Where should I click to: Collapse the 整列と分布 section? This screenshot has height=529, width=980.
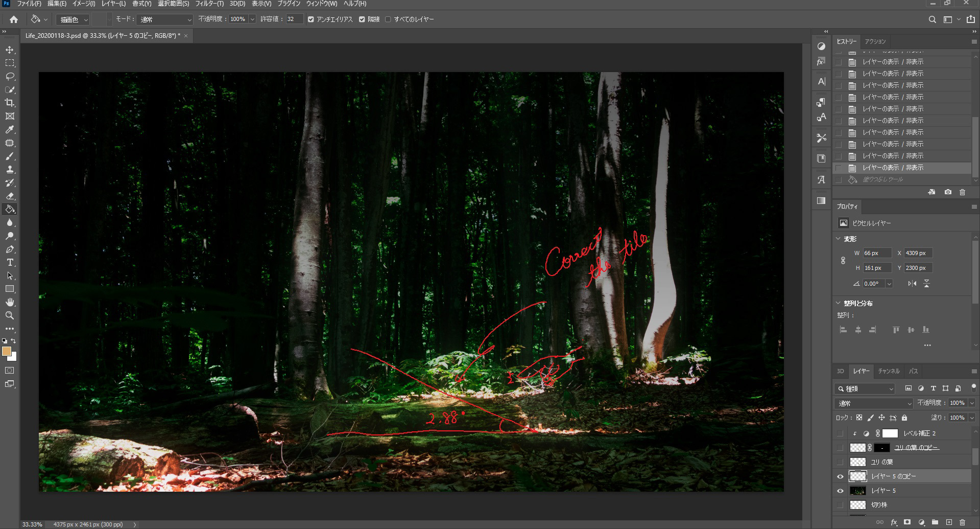point(839,303)
